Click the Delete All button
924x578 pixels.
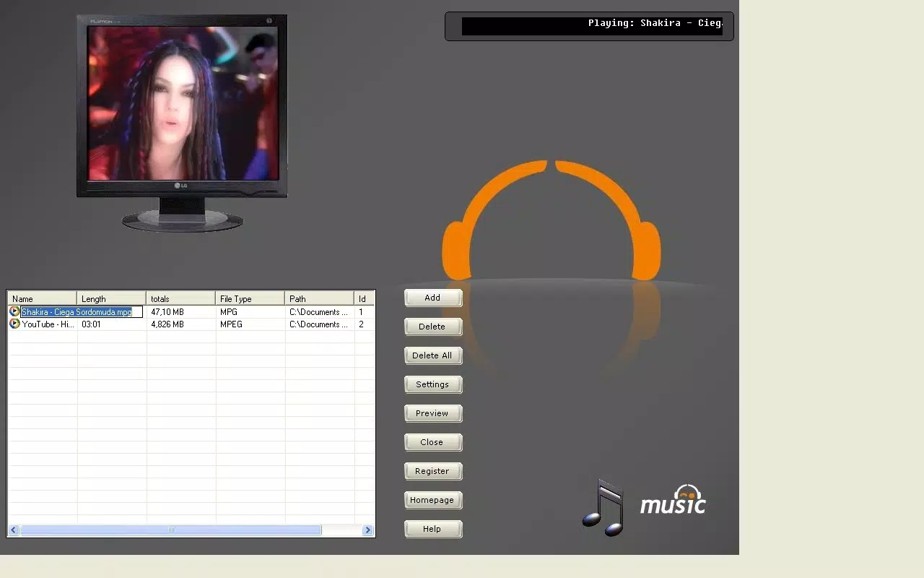(432, 355)
